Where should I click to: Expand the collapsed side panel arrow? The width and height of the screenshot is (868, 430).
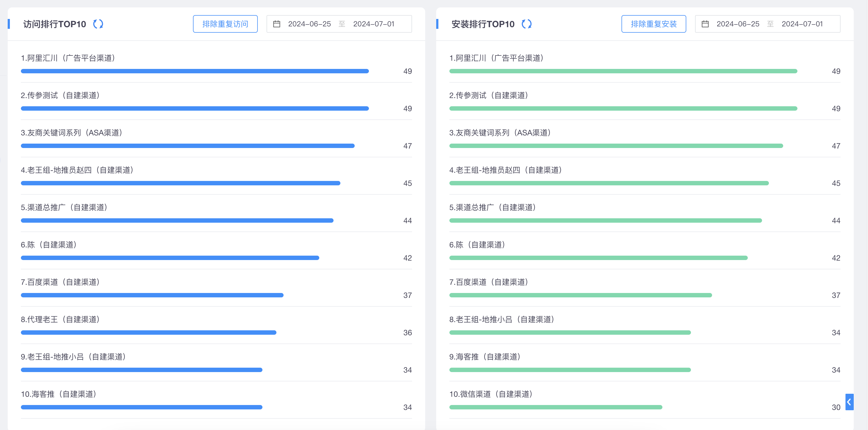849,402
